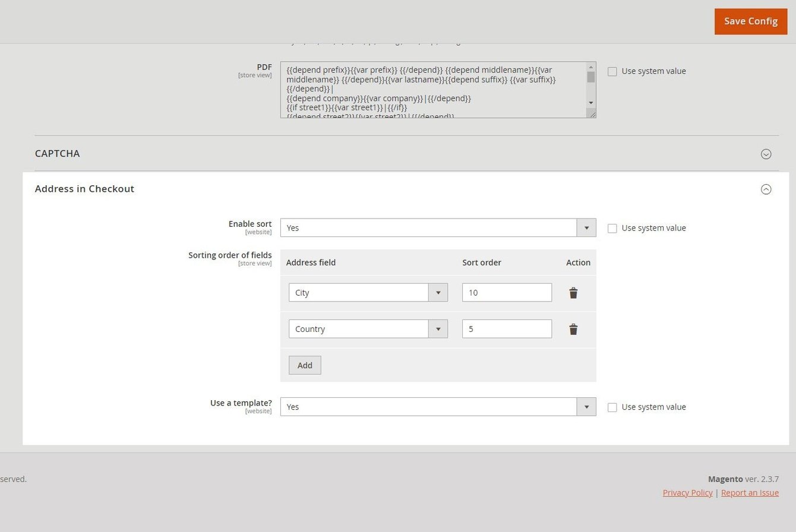Click the Action column header
The height and width of the screenshot is (532, 796).
tap(578, 262)
